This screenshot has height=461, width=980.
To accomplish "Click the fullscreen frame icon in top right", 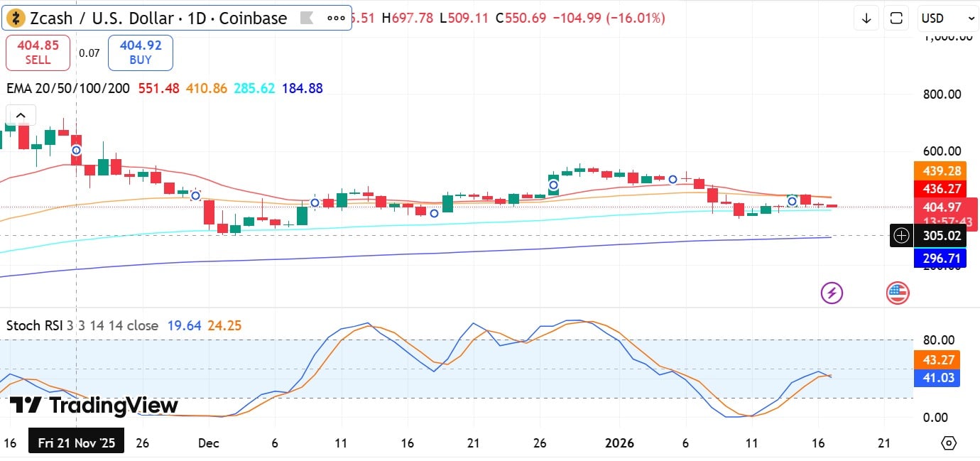I will [x=897, y=18].
